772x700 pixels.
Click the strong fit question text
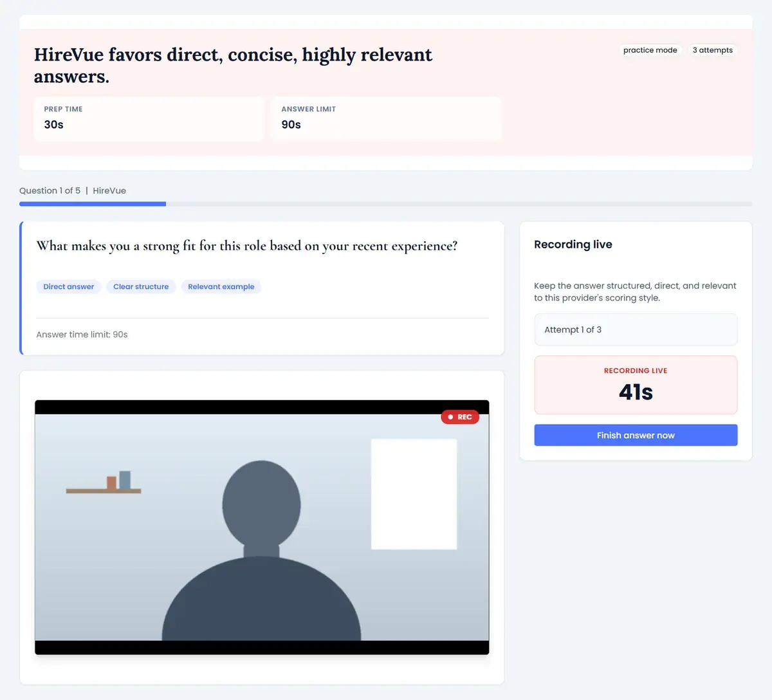[x=247, y=246]
